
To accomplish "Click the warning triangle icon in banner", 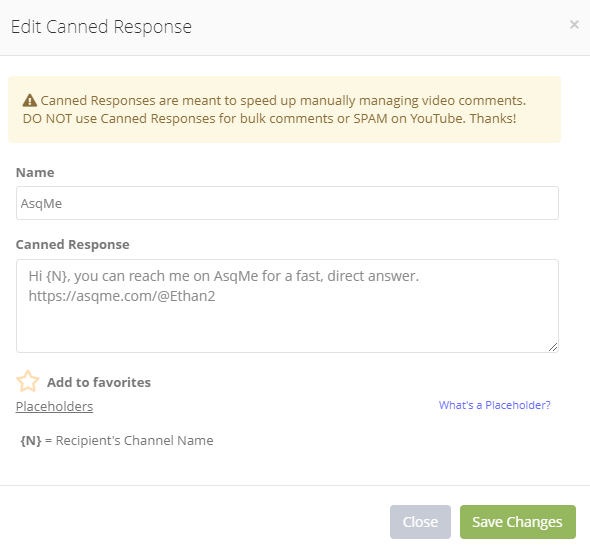I will click(x=30, y=100).
